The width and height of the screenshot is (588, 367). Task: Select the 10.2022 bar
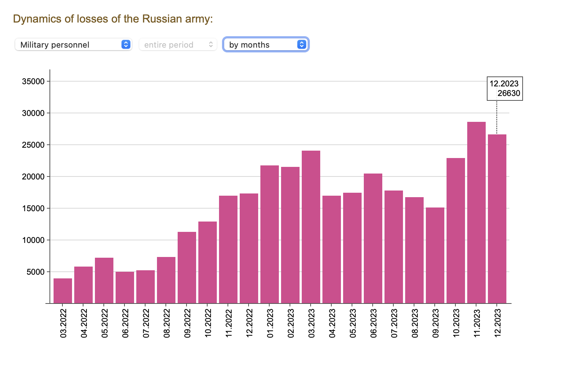click(x=208, y=263)
